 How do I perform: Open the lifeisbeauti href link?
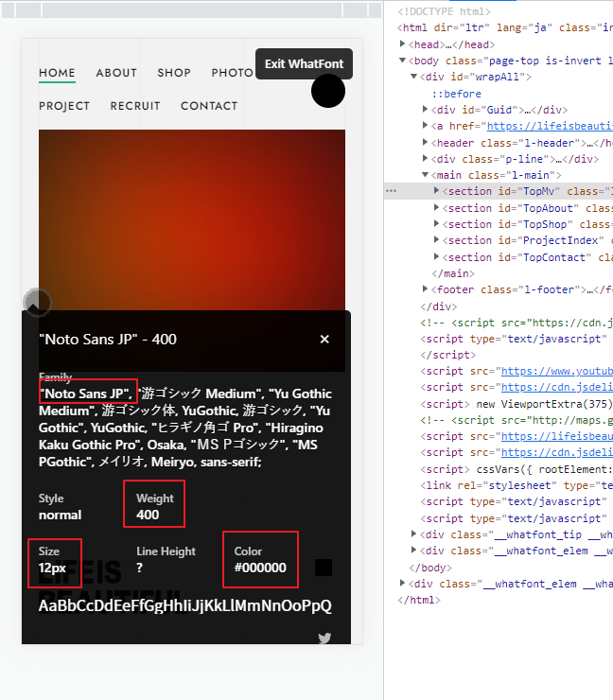pos(550,127)
